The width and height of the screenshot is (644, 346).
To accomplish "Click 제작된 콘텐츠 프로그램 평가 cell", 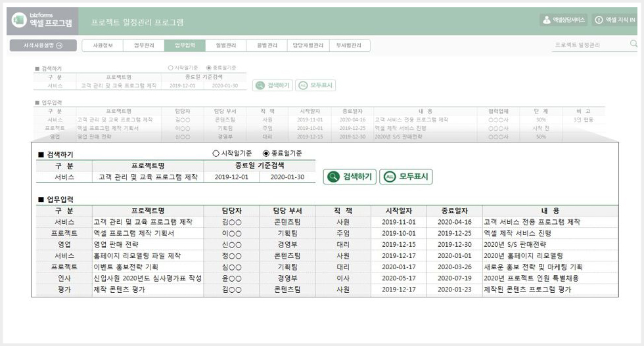I will (x=551, y=290).
